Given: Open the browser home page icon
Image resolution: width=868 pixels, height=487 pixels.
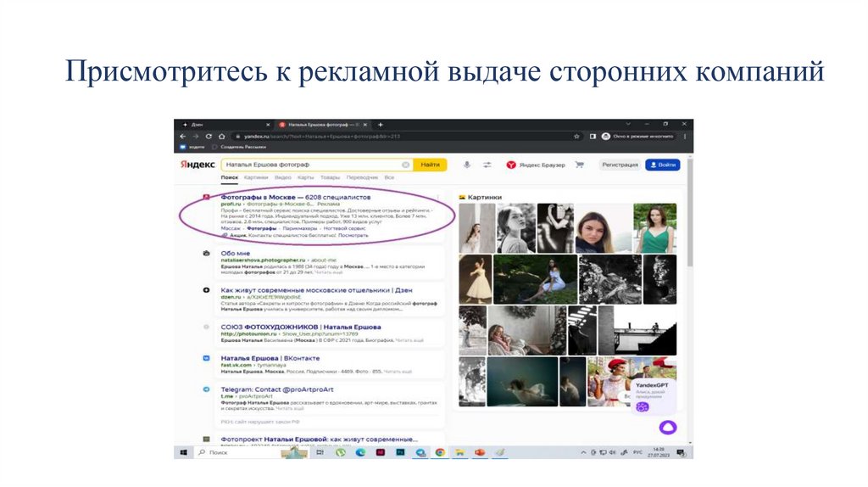Looking at the screenshot, I should click(x=222, y=136).
